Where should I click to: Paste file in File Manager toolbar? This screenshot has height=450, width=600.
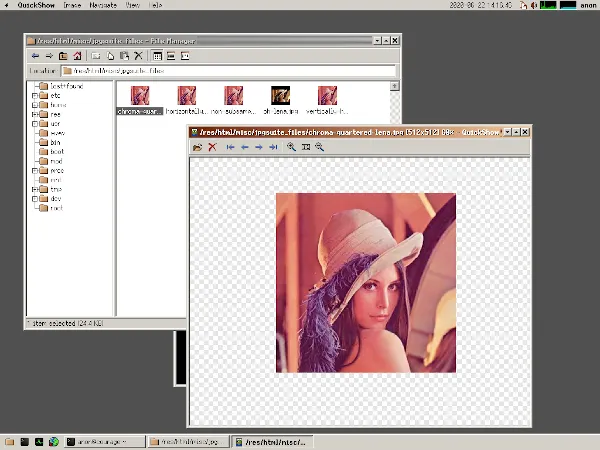(x=124, y=56)
